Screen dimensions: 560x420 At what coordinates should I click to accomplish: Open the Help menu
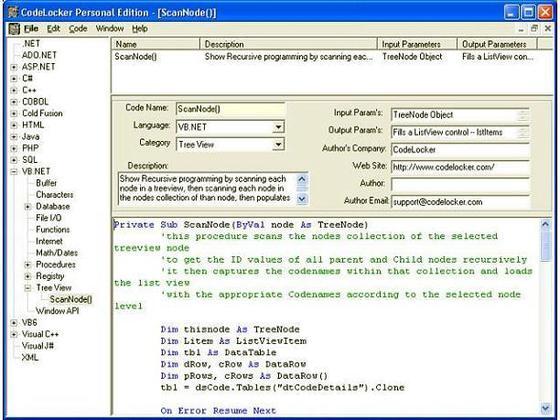(x=140, y=29)
